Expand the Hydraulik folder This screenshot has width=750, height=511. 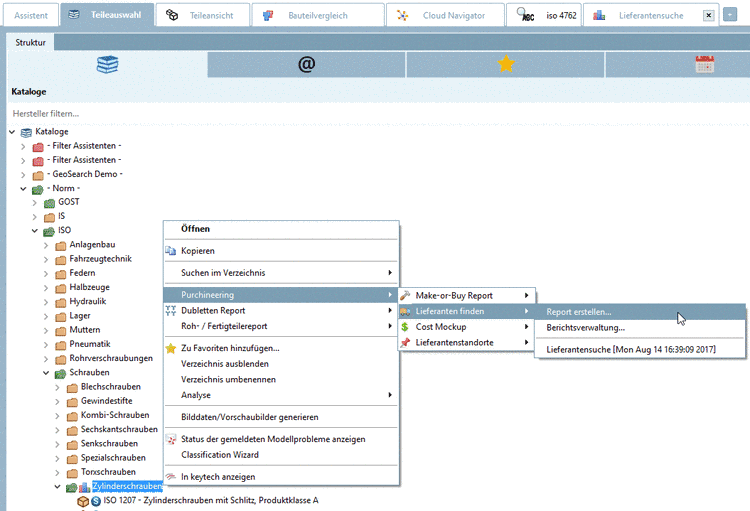(46, 302)
